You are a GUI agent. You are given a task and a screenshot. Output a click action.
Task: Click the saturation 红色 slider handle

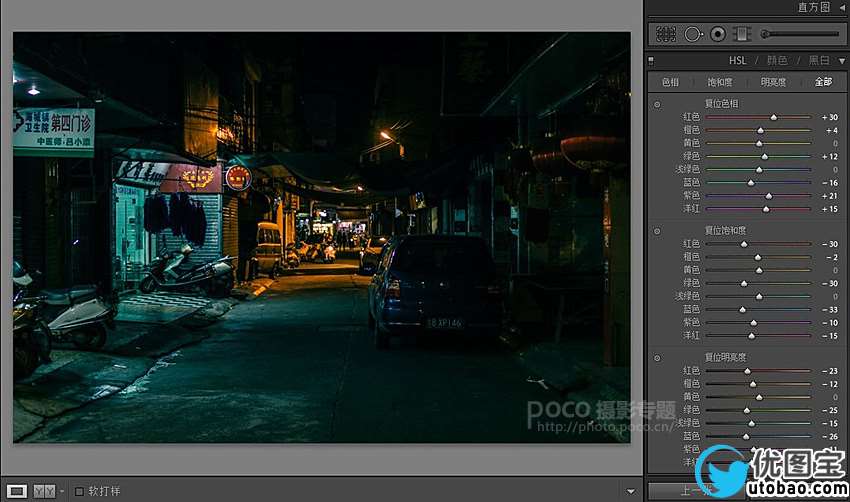[744, 244]
